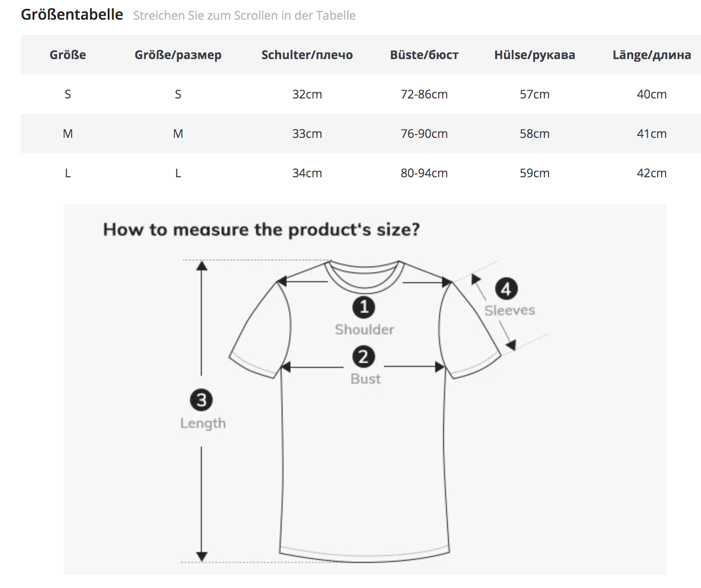Screen dimensions: 701x588
Task: Click the Büste/бюст column header
Action: (424, 55)
